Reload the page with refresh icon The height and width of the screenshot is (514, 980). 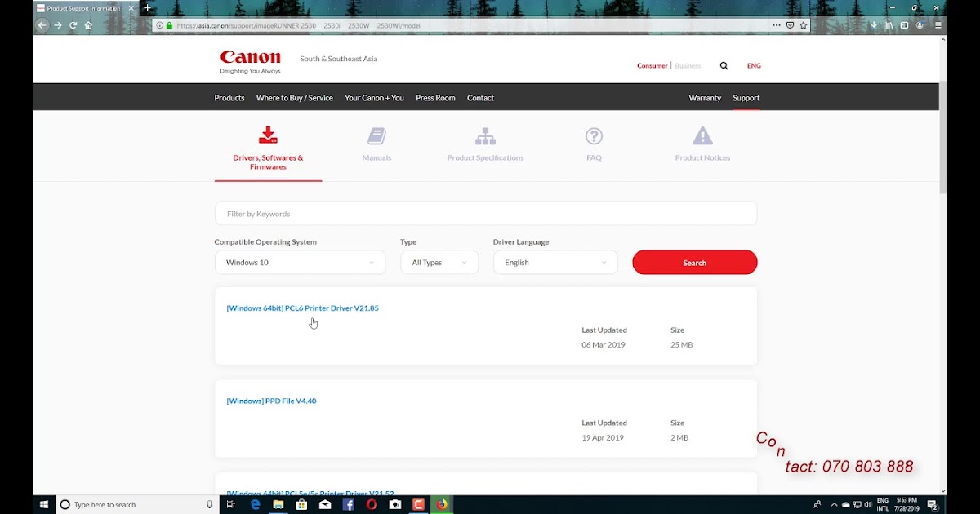73,25
